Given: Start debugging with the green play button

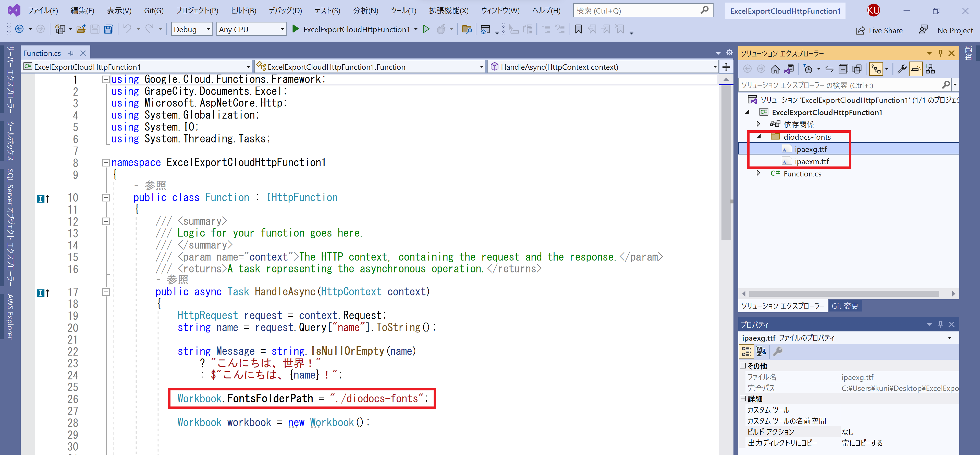Looking at the screenshot, I should [x=295, y=29].
